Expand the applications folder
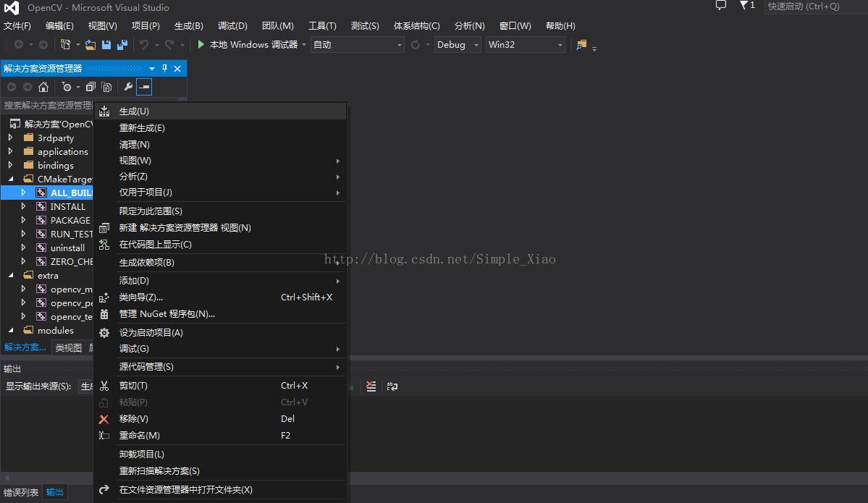This screenshot has height=503, width=868. click(x=11, y=151)
